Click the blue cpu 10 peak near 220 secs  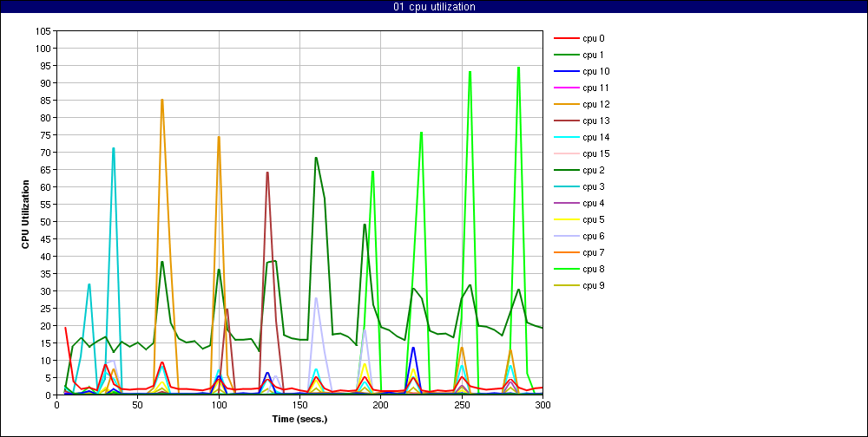(413, 348)
